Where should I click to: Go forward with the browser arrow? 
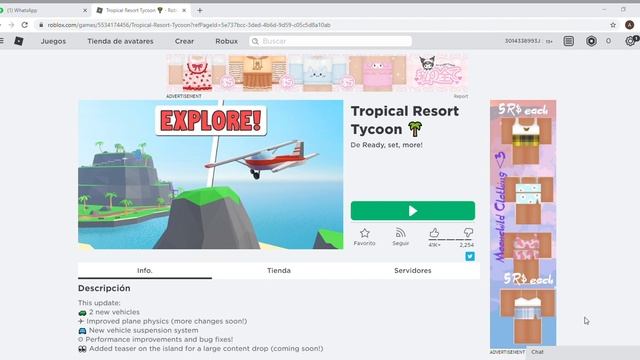tap(11, 25)
